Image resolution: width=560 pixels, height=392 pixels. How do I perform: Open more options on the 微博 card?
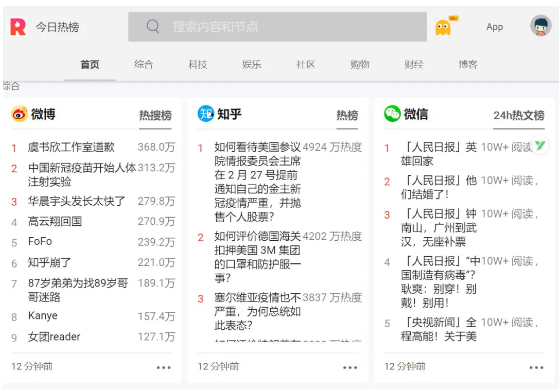pyautogui.click(x=164, y=367)
